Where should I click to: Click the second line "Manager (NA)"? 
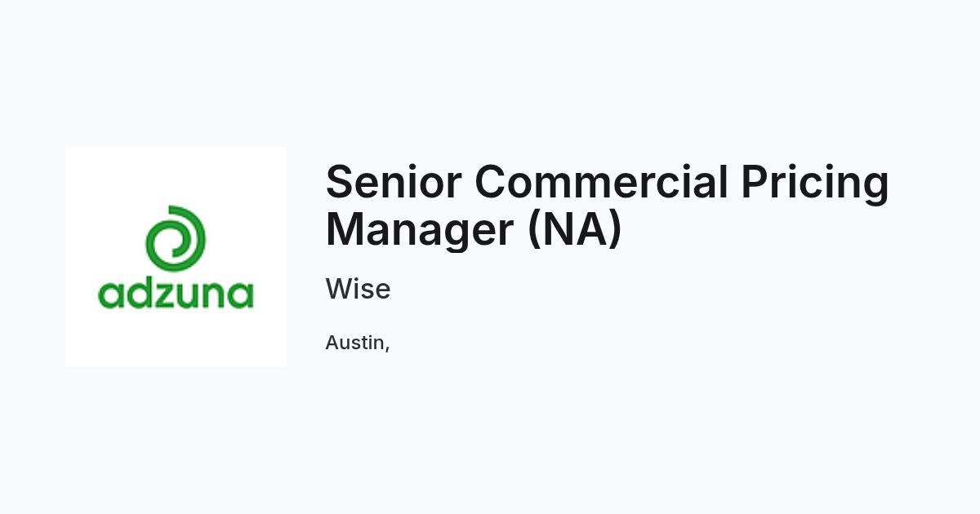click(x=474, y=230)
